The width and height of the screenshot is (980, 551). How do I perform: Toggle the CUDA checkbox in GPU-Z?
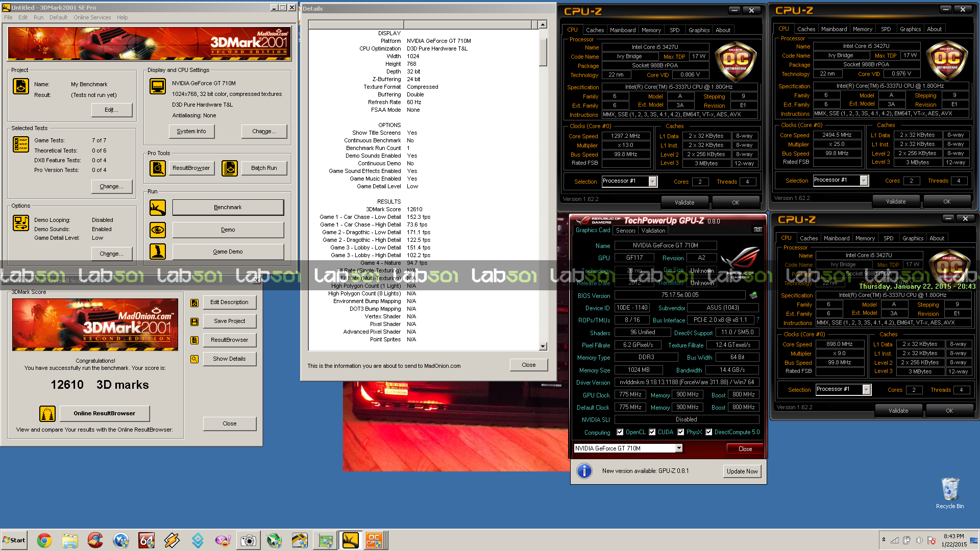[x=652, y=432]
